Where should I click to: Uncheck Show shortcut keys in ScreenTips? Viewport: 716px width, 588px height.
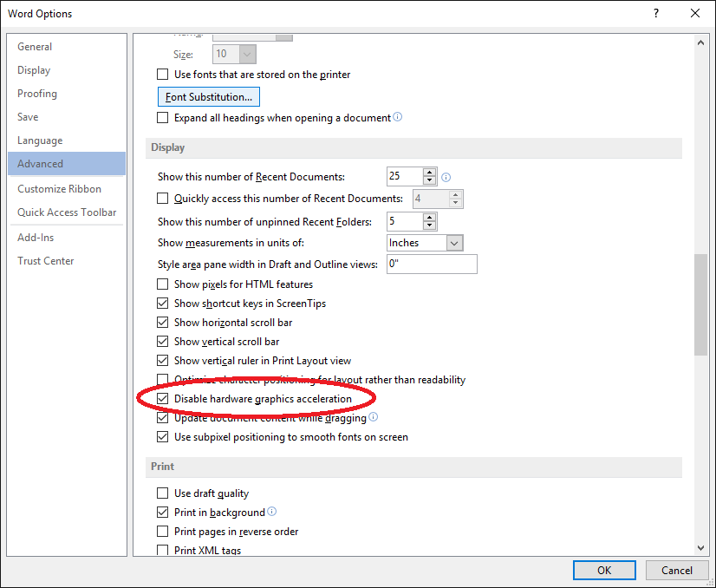point(163,303)
